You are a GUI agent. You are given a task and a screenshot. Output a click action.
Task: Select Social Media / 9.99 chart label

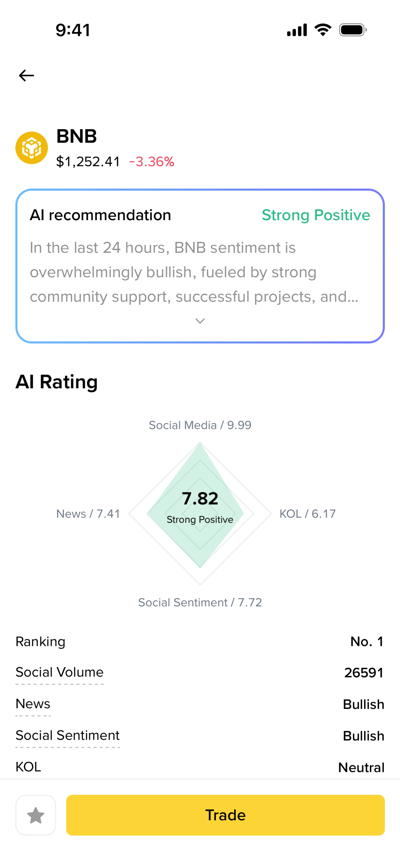pos(200,425)
